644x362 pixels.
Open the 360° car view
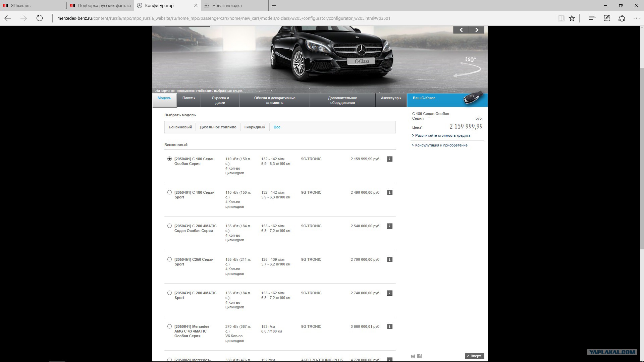pyautogui.click(x=468, y=66)
